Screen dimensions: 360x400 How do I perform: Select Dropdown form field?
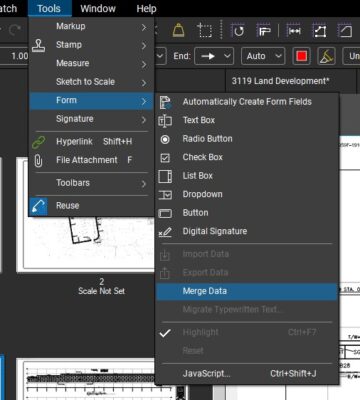(247, 194)
